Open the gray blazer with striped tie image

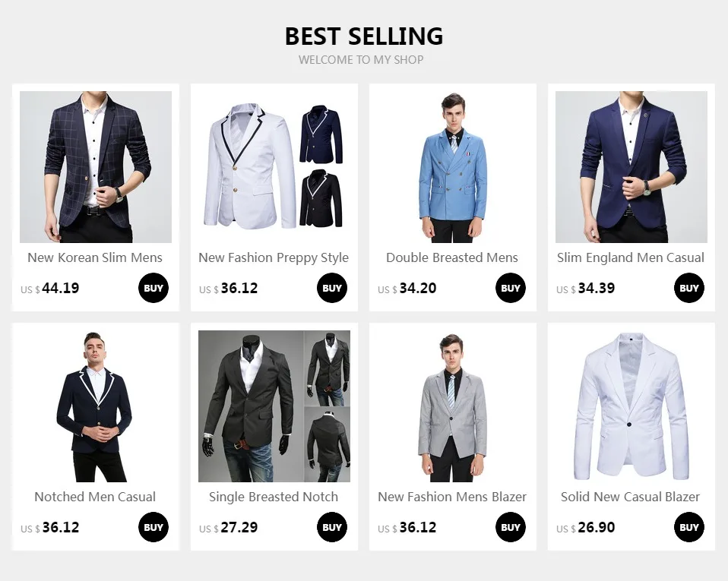453,406
